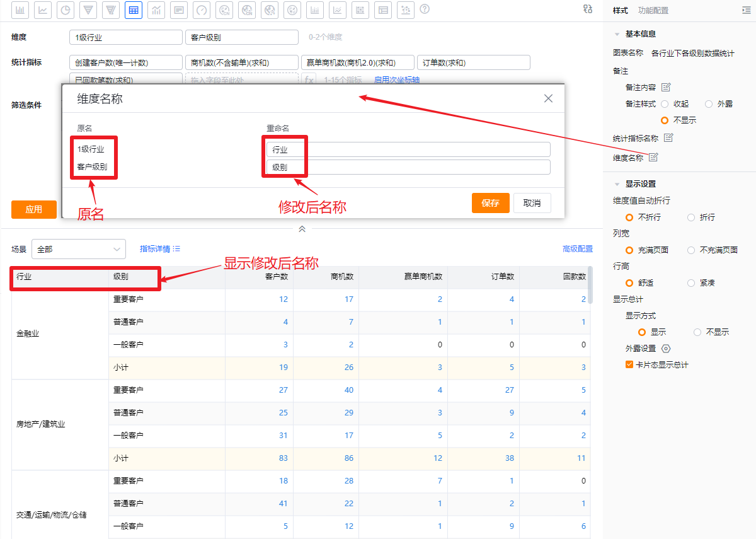
Task: Switch to the 样式 tab
Action: (x=620, y=11)
